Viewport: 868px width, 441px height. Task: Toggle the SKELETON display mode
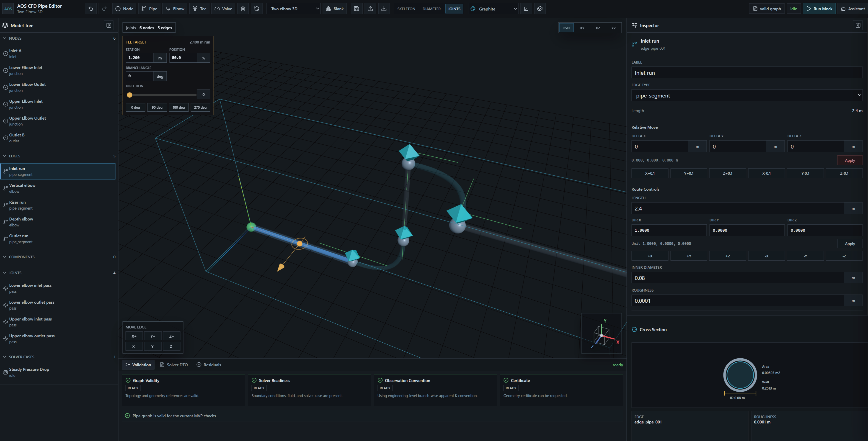coord(406,9)
